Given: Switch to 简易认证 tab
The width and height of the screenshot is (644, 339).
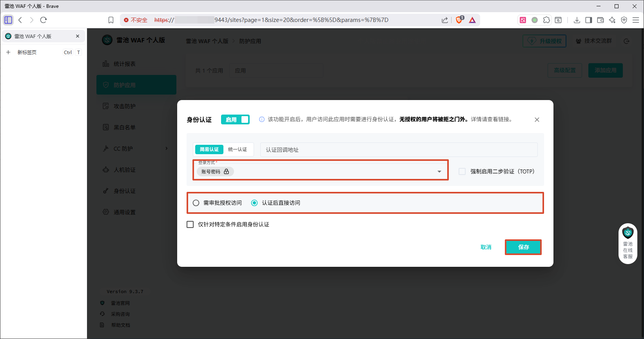Looking at the screenshot, I should (209, 149).
